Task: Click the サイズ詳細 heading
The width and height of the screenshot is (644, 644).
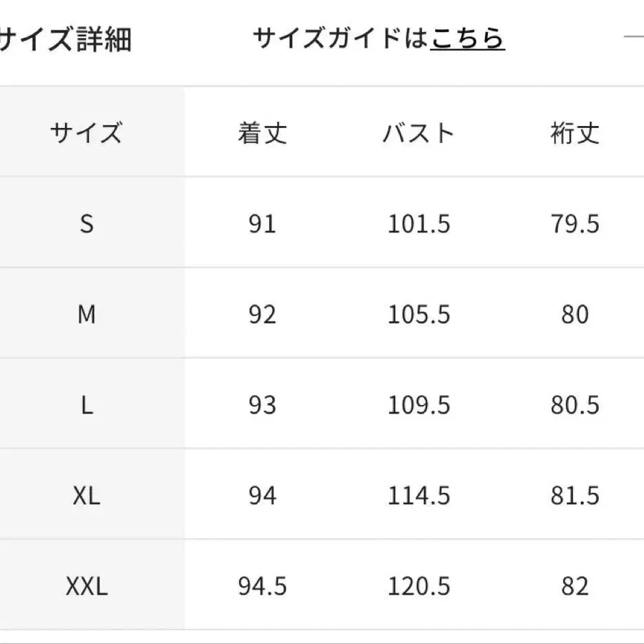Action: [x=64, y=39]
